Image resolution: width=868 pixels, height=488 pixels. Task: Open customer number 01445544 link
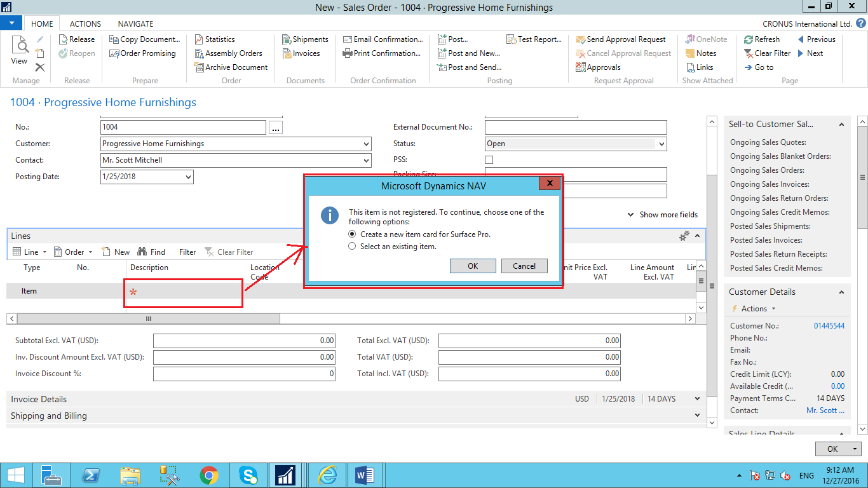(829, 326)
